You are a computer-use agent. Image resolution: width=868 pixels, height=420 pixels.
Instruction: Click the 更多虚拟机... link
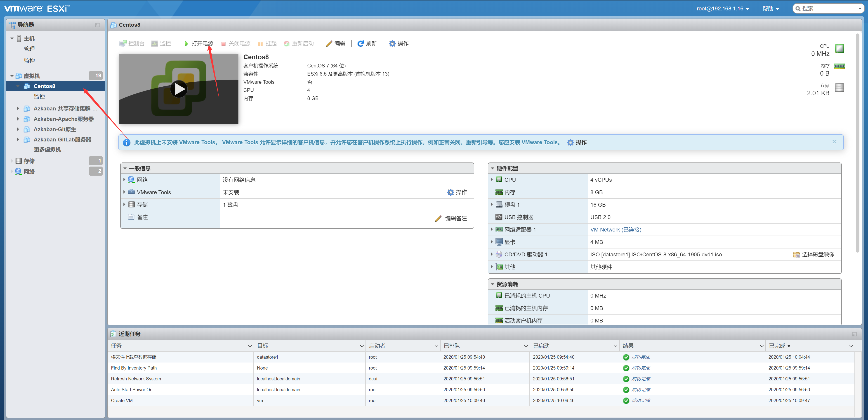pyautogui.click(x=50, y=149)
